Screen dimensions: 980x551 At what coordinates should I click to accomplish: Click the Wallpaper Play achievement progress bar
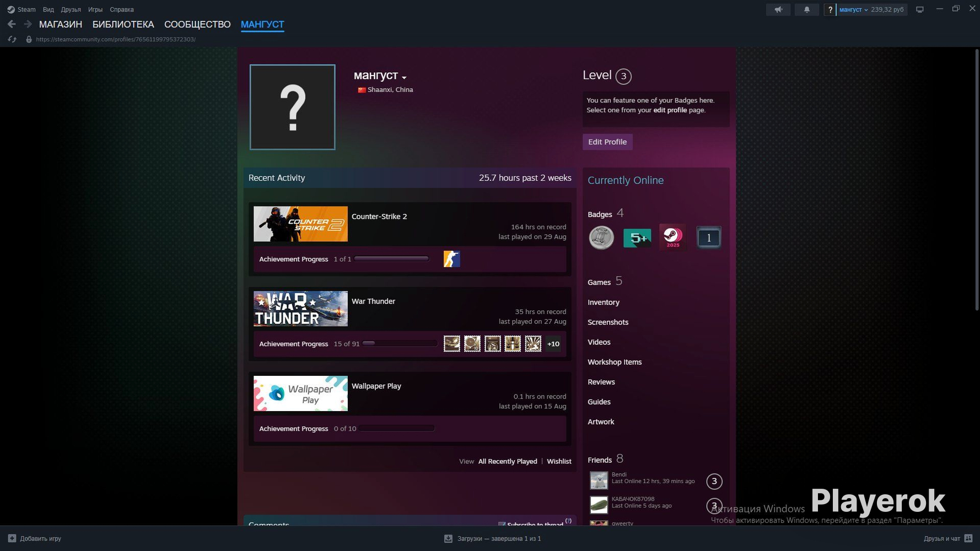(397, 428)
